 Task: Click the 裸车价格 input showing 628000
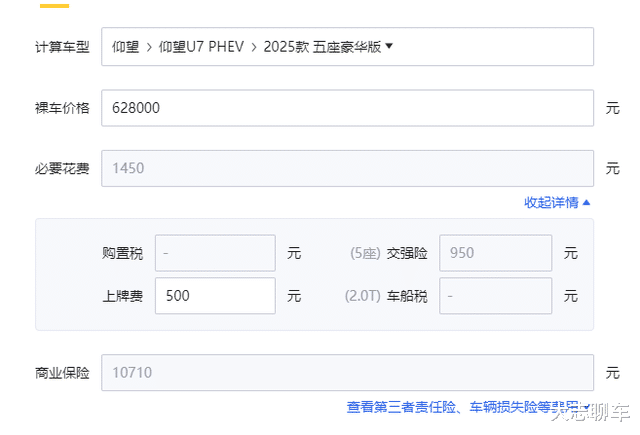pos(347,107)
